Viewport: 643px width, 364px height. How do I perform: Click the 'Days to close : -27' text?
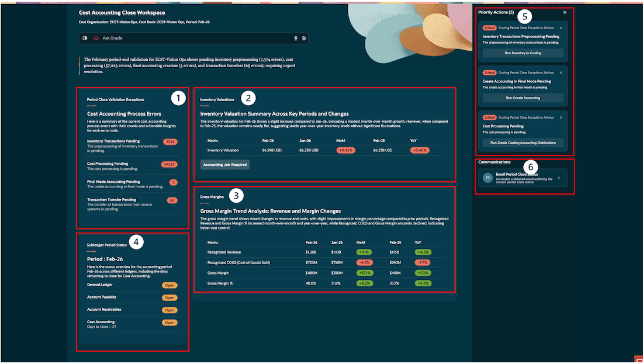[x=102, y=327]
